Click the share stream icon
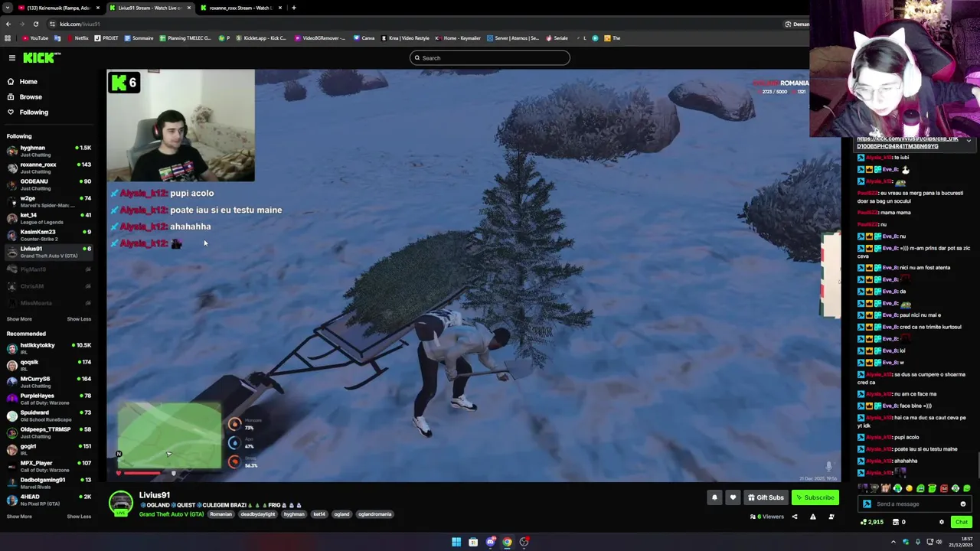The height and width of the screenshot is (551, 980). click(794, 517)
